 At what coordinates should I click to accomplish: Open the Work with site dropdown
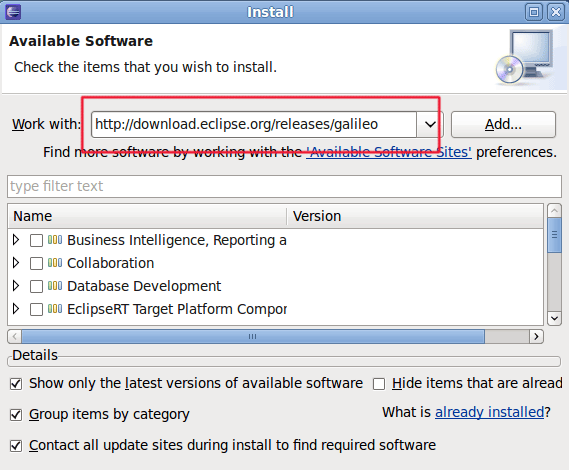pyautogui.click(x=430, y=124)
